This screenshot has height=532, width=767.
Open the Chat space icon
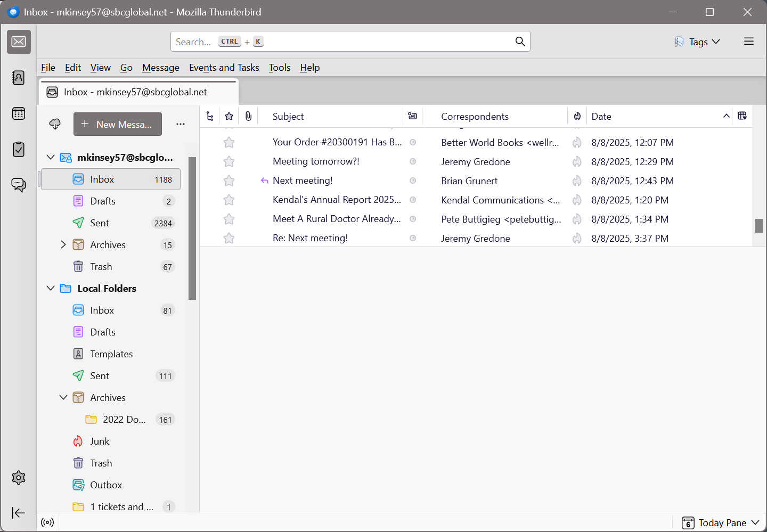[x=19, y=185]
